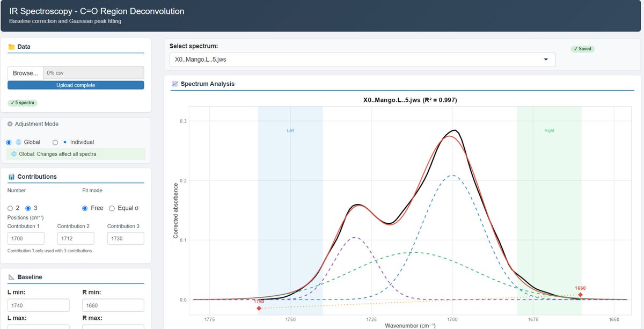Click the Browse... file button
This screenshot has width=644, height=329.
click(x=25, y=73)
